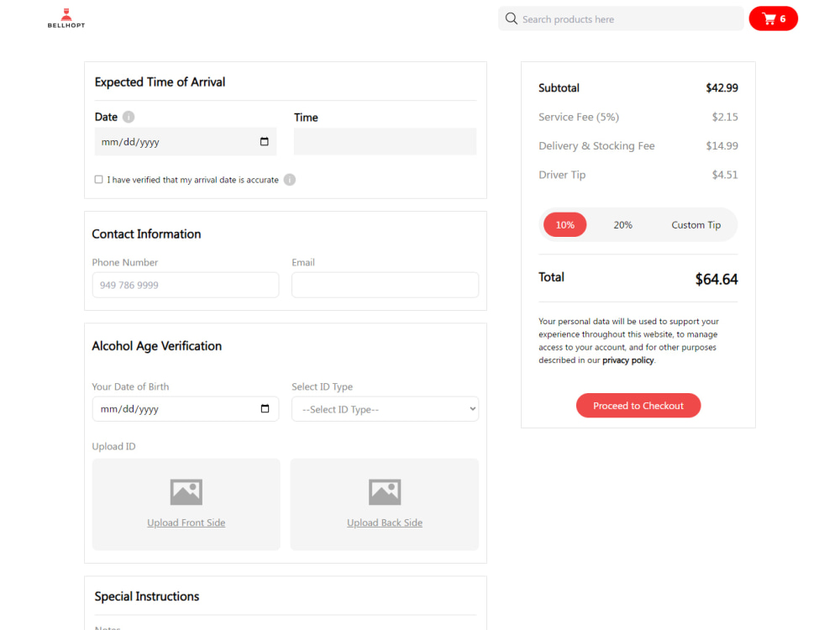Image resolution: width=840 pixels, height=630 pixels.
Task: Open the calendar on Date of Birth field
Action: point(265,409)
